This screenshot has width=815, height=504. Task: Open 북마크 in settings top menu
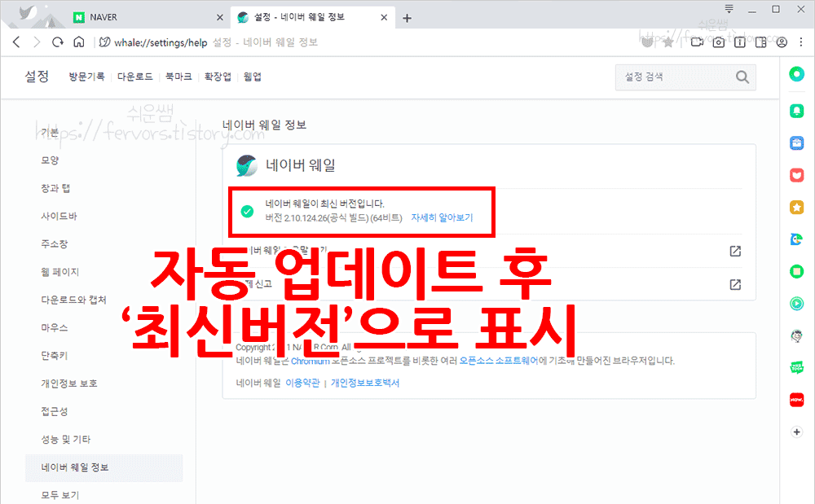pos(178,77)
